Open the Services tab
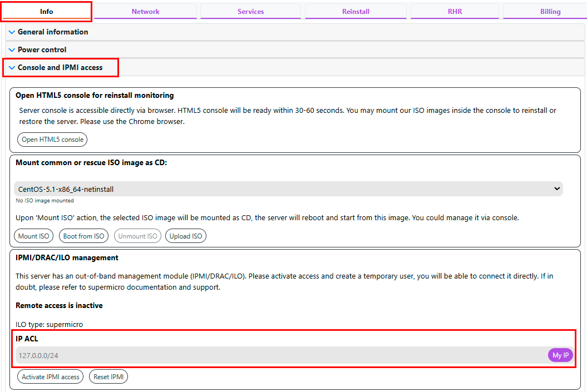 250,12
